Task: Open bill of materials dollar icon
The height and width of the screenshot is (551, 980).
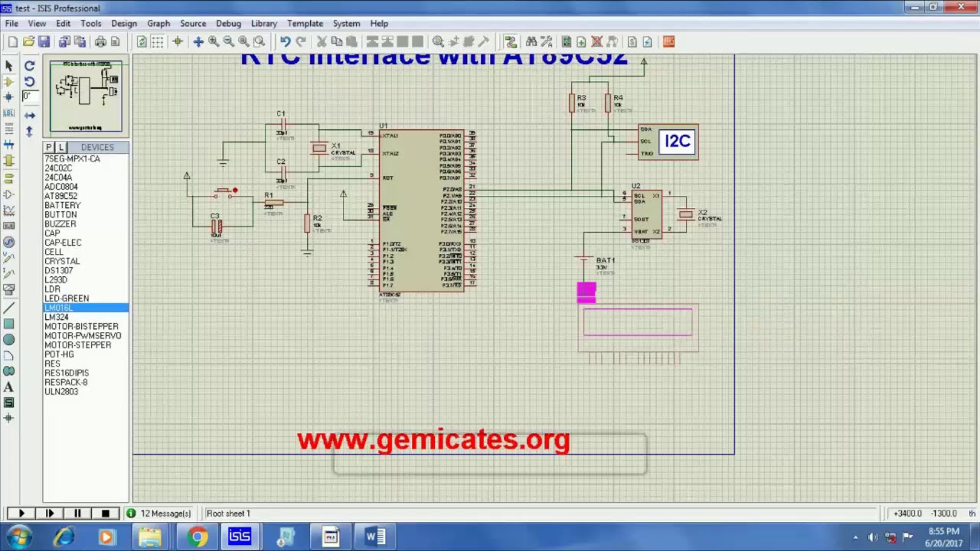Action: pos(632,41)
